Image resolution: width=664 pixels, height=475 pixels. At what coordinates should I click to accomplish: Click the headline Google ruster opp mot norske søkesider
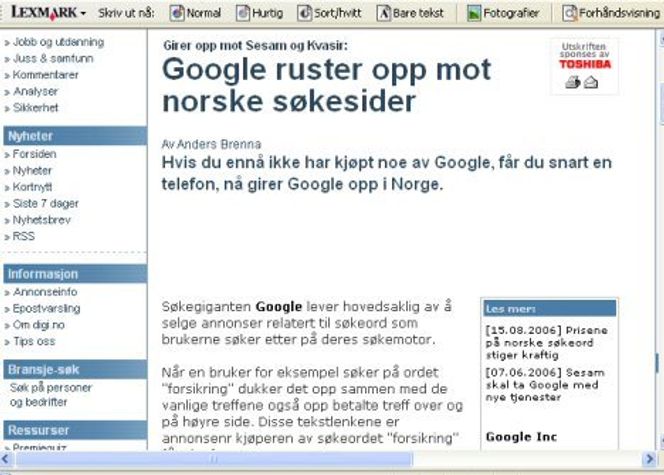click(326, 85)
